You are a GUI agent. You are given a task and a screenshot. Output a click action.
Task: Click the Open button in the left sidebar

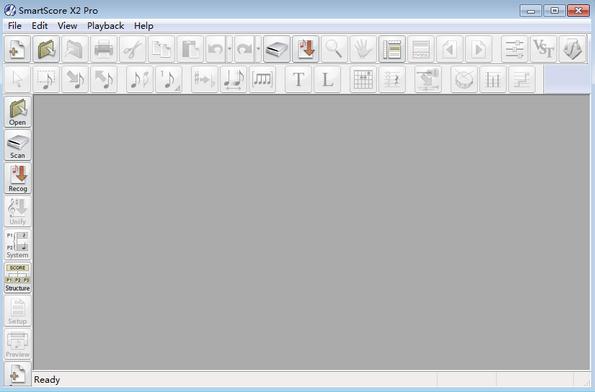tap(17, 112)
